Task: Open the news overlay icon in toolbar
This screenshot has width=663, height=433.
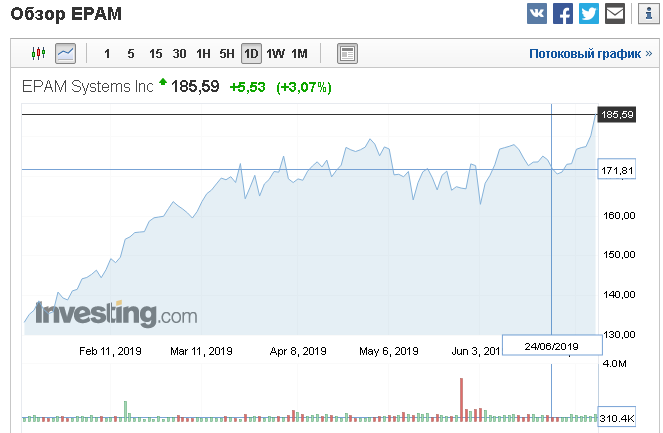Action: 347,54
